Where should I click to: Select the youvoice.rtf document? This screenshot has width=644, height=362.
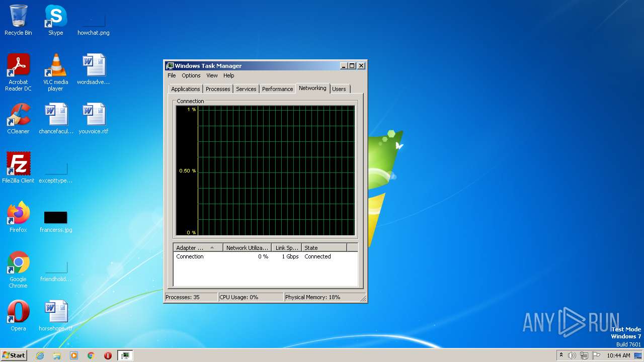click(94, 119)
